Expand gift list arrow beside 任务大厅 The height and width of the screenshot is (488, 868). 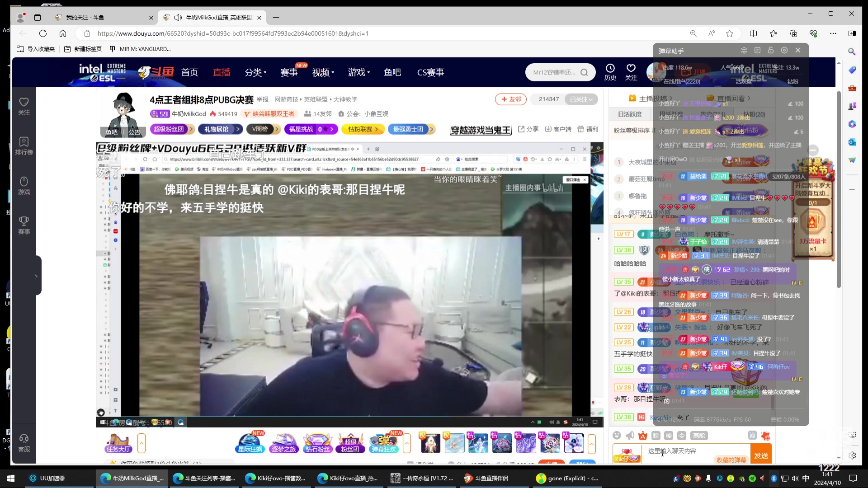click(x=142, y=443)
